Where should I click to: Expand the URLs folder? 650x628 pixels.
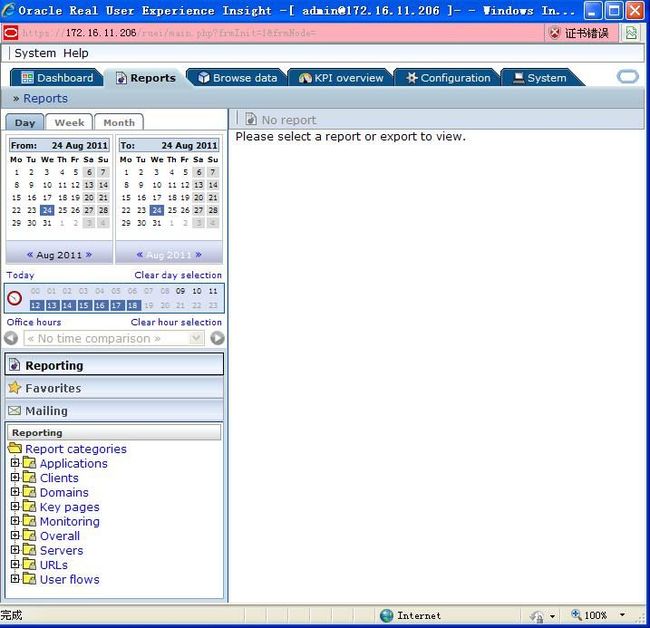tap(15, 563)
